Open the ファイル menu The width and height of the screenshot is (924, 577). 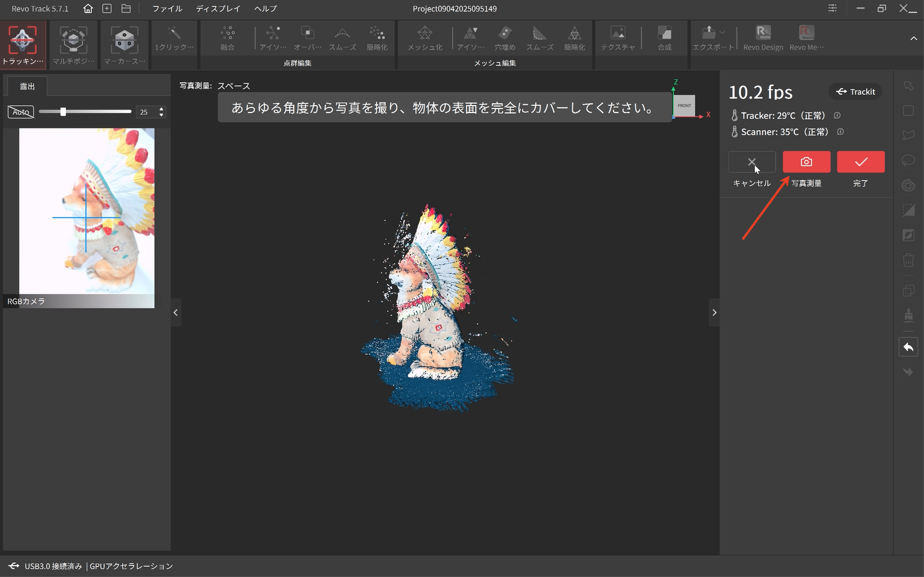[167, 9]
